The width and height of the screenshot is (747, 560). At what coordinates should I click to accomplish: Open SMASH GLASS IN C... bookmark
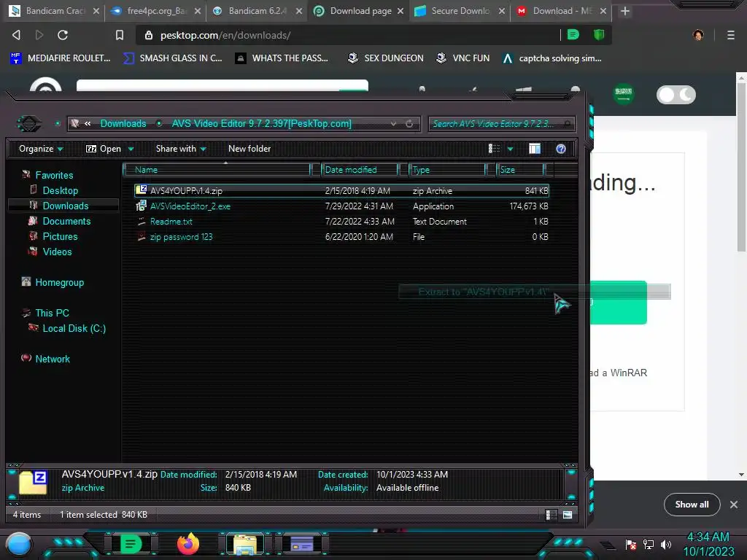pyautogui.click(x=173, y=58)
